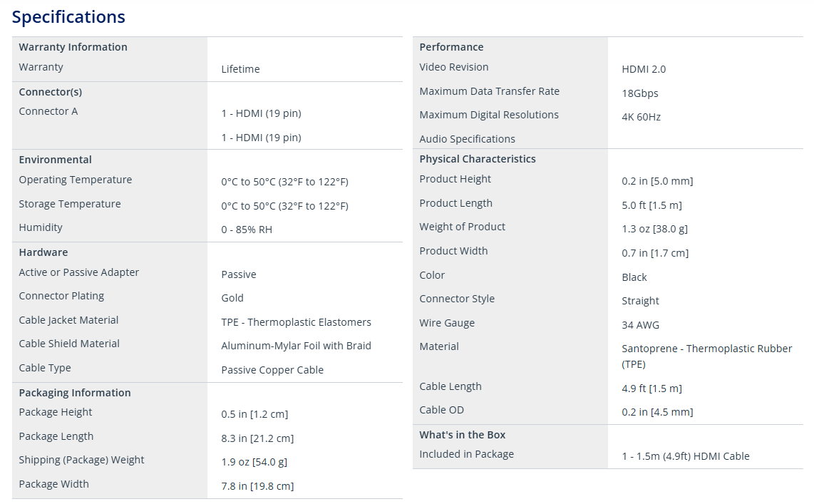Screen dimensions: 814x504
Task: Click the Specifications heading
Action: click(68, 16)
